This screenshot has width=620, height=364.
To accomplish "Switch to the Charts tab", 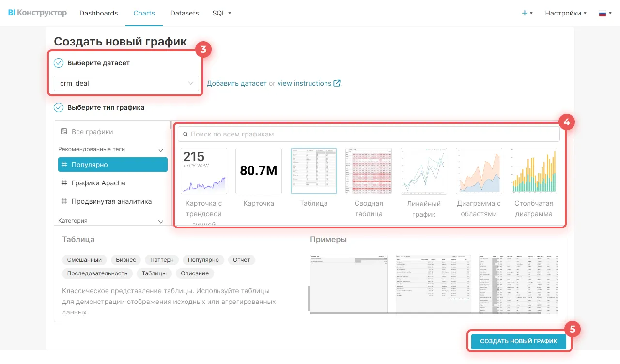I will [x=144, y=13].
